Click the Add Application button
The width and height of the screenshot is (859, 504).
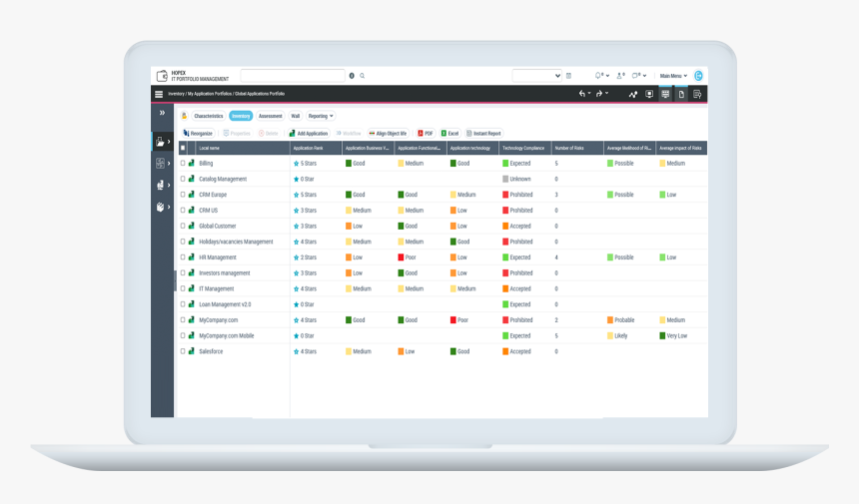(x=309, y=133)
